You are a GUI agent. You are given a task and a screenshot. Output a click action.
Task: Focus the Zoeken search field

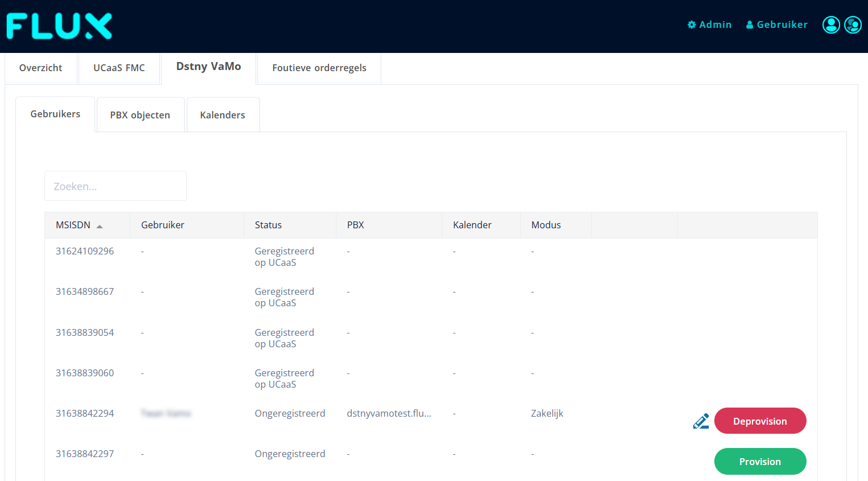pos(116,186)
